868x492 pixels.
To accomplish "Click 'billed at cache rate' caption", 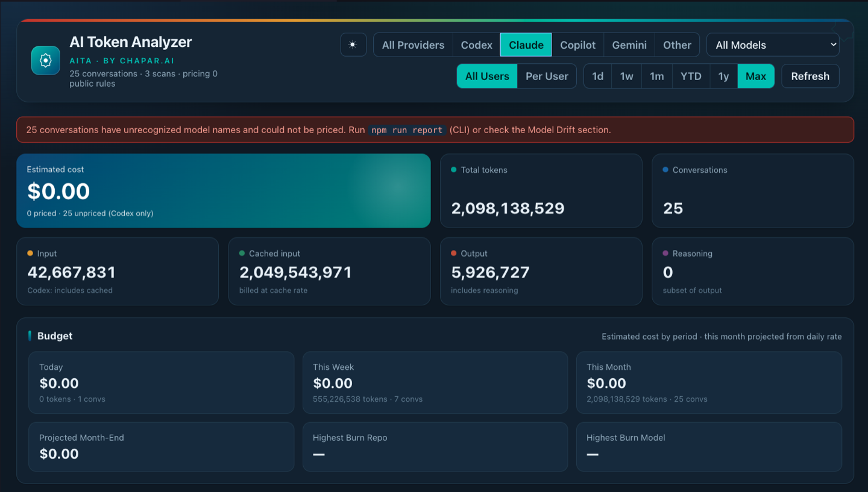I will click(x=273, y=290).
